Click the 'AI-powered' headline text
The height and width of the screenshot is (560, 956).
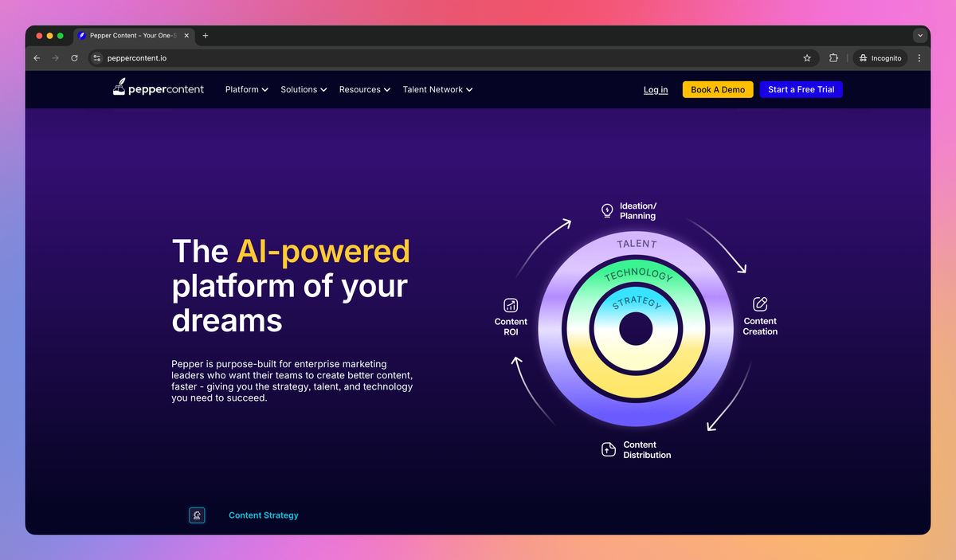point(323,251)
